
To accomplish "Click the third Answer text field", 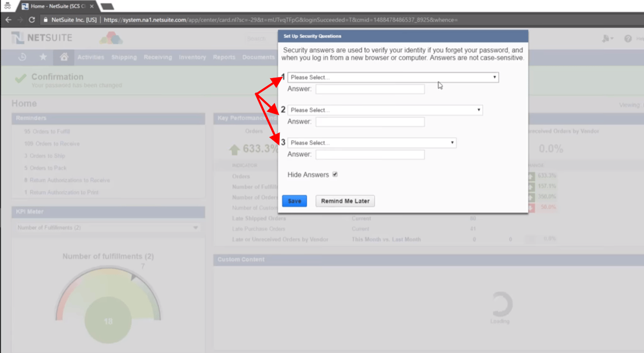I will coord(370,155).
